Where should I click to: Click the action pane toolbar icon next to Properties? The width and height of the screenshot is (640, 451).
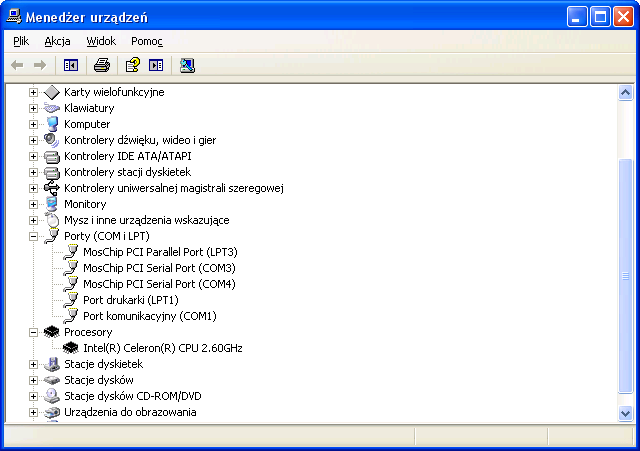click(156, 65)
